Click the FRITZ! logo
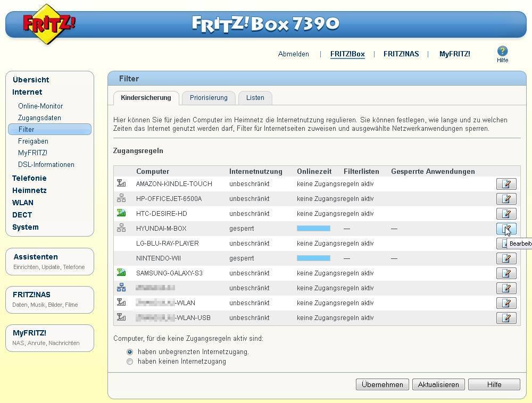The height and width of the screenshot is (403, 532). pyautogui.click(x=48, y=24)
